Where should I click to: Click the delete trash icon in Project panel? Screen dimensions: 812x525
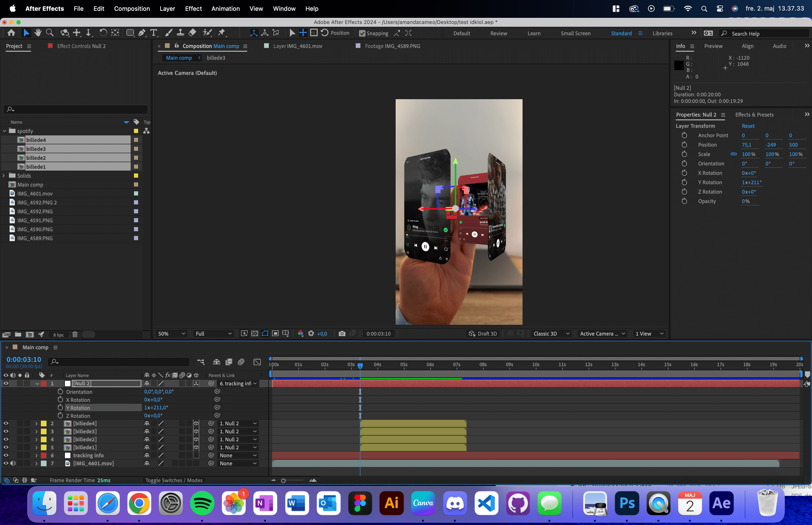point(75,334)
